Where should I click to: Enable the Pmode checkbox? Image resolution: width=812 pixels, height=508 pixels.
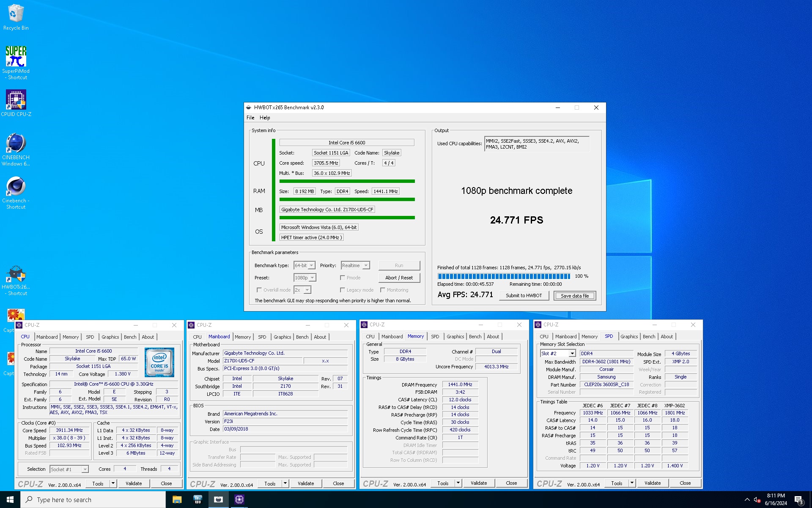coord(343,278)
